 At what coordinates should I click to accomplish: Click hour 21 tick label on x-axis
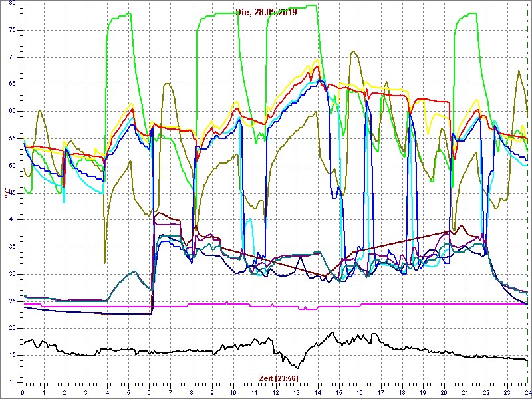click(464, 392)
